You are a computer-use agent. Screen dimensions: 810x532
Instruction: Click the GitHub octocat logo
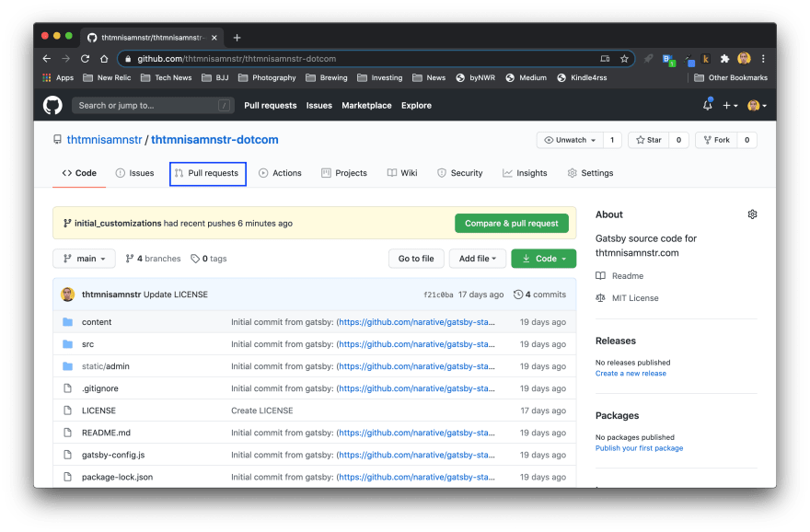(52, 105)
